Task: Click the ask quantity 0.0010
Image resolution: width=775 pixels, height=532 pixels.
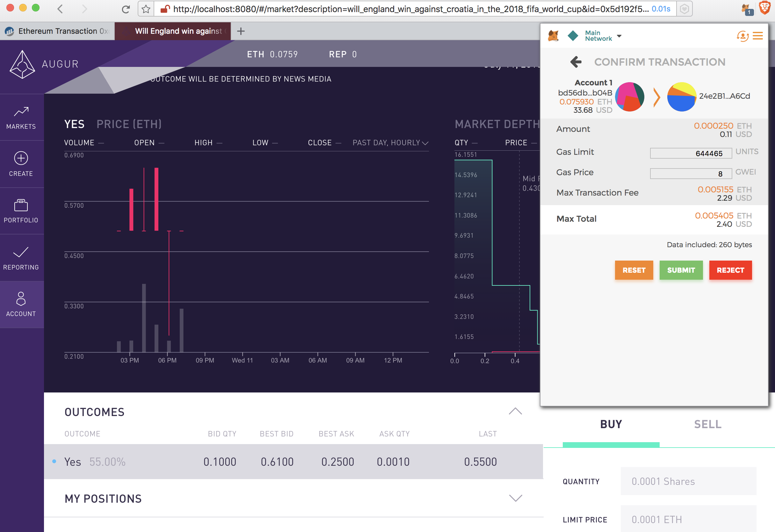Action: point(393,462)
